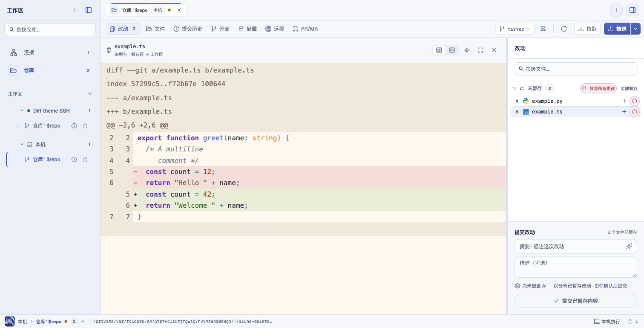Focus the 查找仓库 search field

pos(50,29)
